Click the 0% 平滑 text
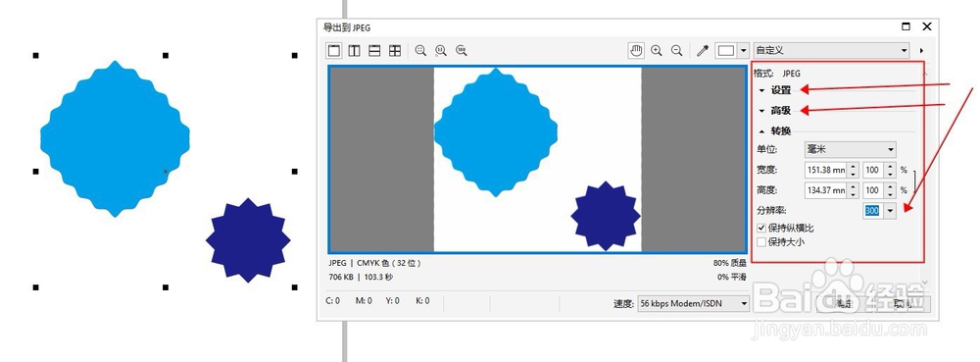Screen dimensions: 980x362 (x=732, y=277)
